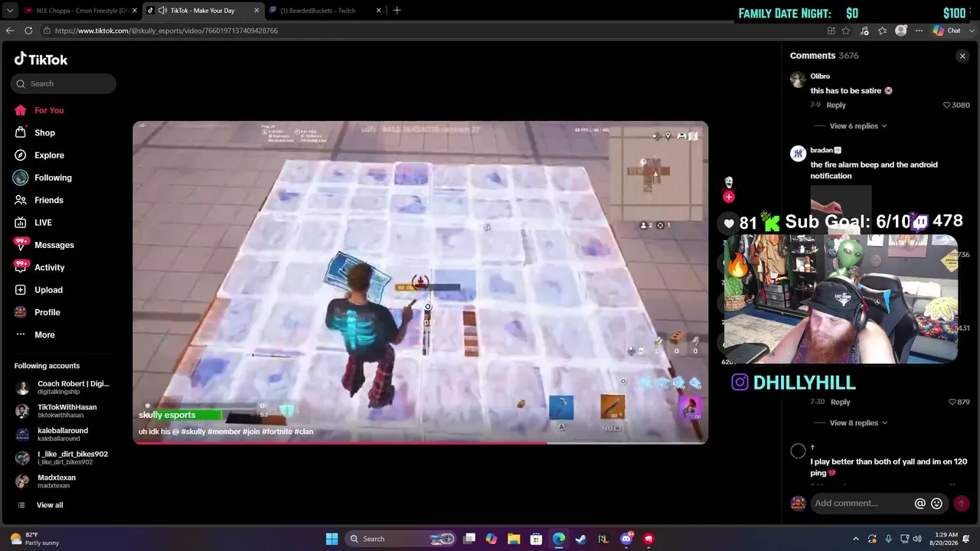
Task: Open the Friends page
Action: [x=48, y=200]
